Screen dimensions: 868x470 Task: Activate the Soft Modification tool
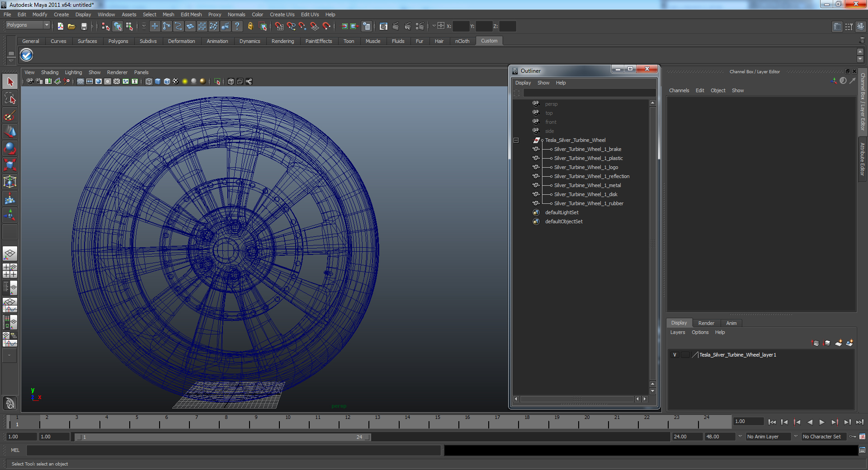(x=10, y=199)
